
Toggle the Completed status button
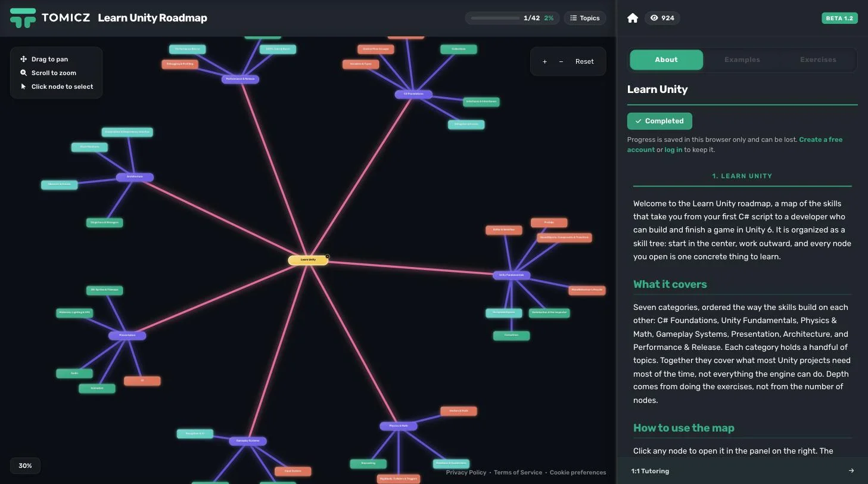point(659,121)
